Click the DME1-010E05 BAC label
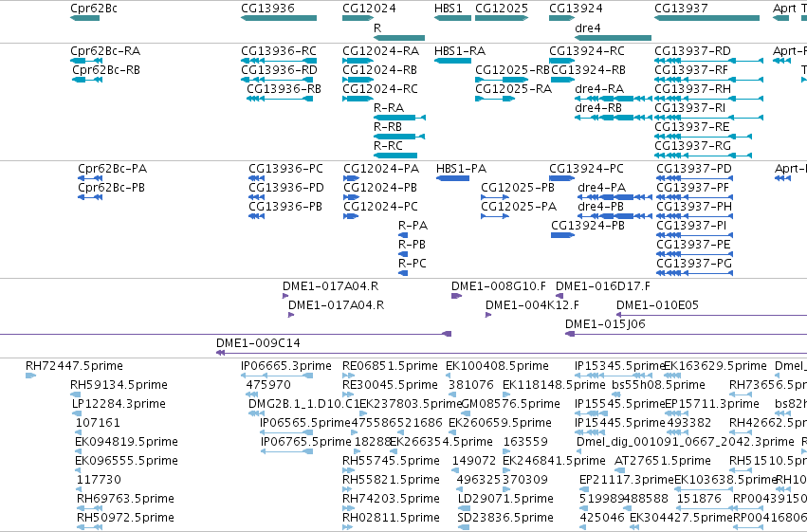This screenshot has height=532, width=807. pos(658,305)
